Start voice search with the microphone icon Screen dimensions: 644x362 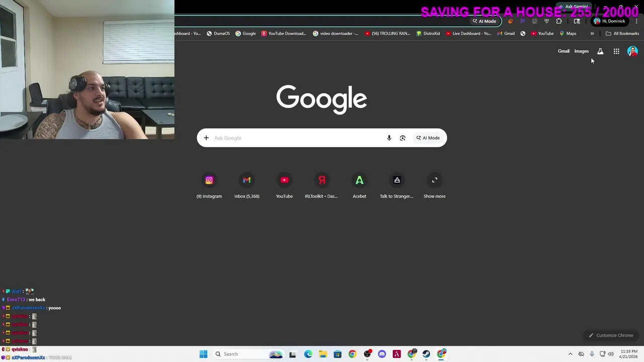pyautogui.click(x=389, y=138)
